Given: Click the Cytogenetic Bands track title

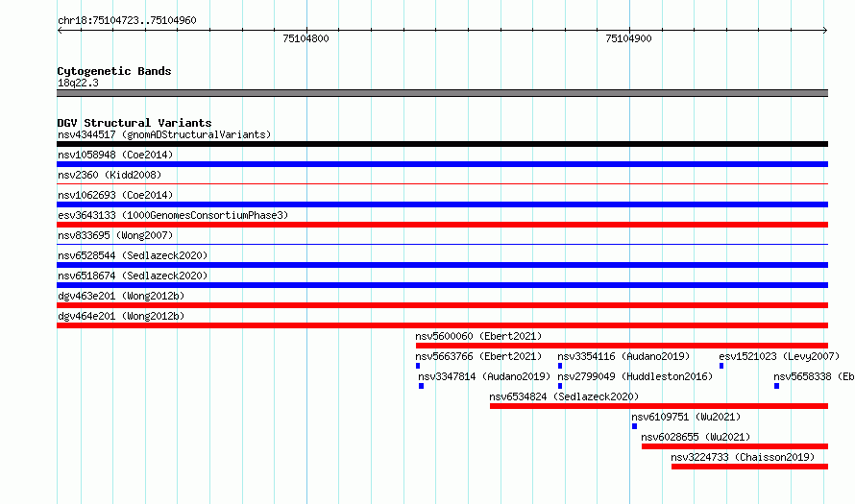Looking at the screenshot, I should point(114,71).
